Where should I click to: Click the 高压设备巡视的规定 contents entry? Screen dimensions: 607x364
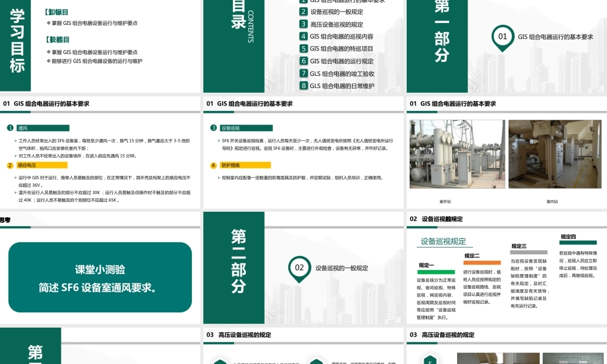click(x=336, y=24)
